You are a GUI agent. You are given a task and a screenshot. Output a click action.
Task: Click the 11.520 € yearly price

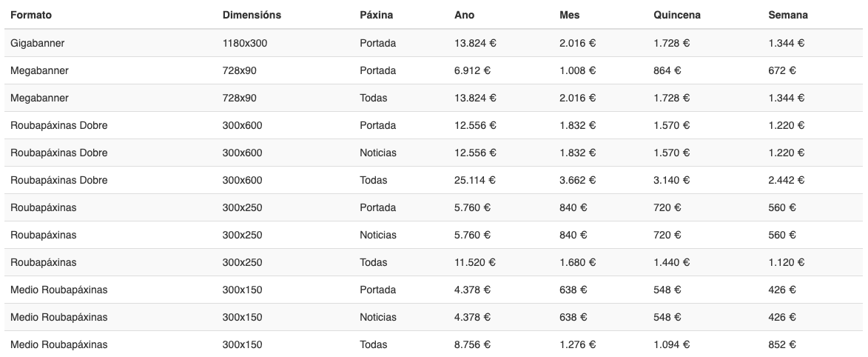click(475, 262)
